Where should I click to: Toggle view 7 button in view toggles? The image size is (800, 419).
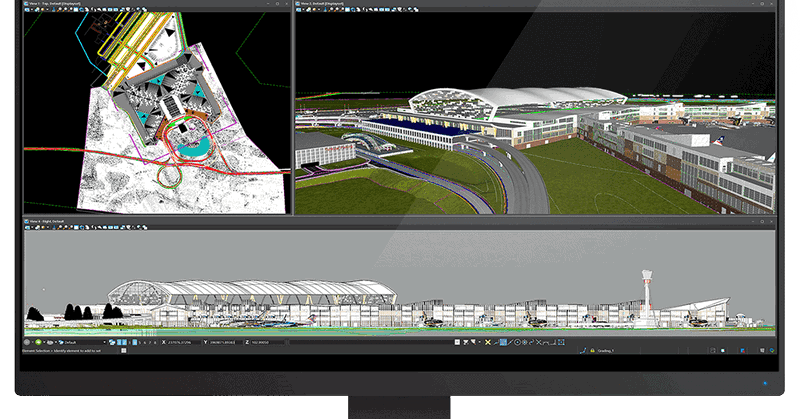point(149,342)
